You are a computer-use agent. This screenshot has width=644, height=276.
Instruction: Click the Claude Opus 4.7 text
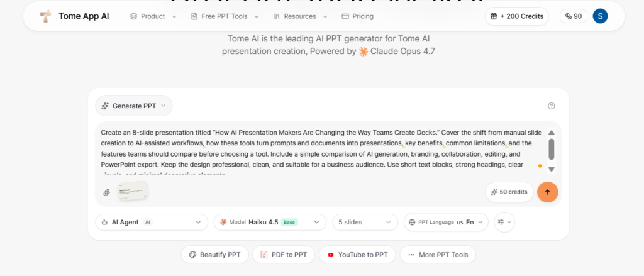pyautogui.click(x=402, y=52)
